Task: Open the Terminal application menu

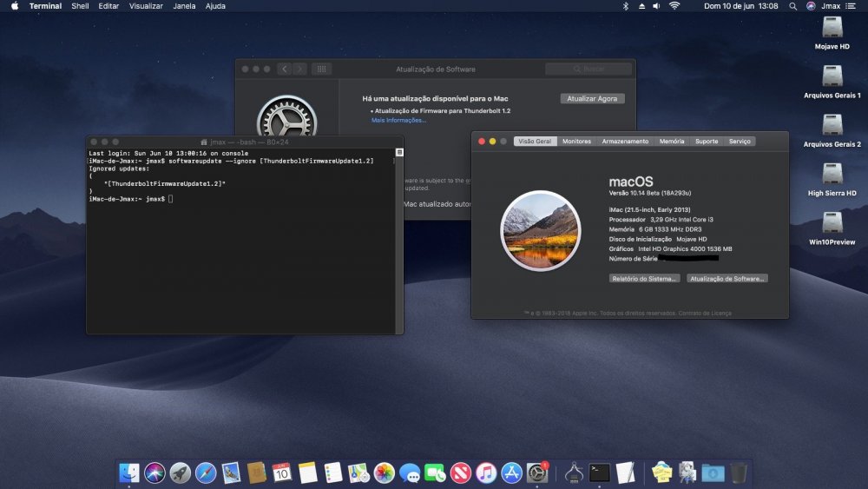Action: pos(45,6)
